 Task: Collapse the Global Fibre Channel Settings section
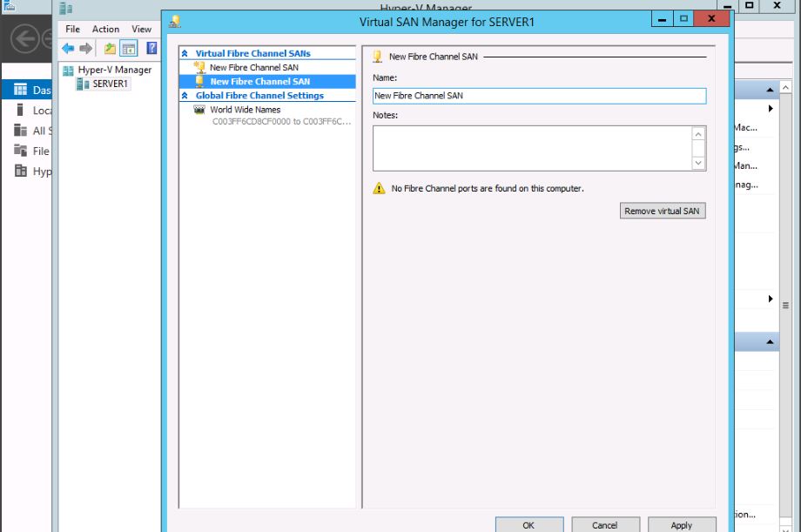[x=185, y=96]
